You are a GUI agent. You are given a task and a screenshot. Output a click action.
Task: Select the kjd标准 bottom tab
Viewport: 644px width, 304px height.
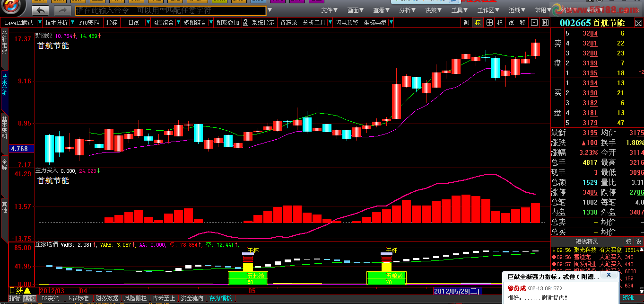click(x=78, y=298)
